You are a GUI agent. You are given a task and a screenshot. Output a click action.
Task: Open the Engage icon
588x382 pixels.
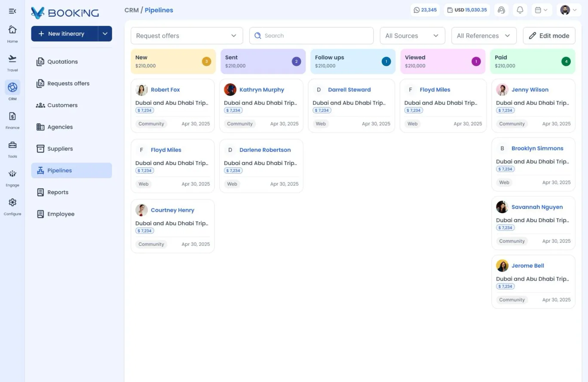[x=12, y=174]
